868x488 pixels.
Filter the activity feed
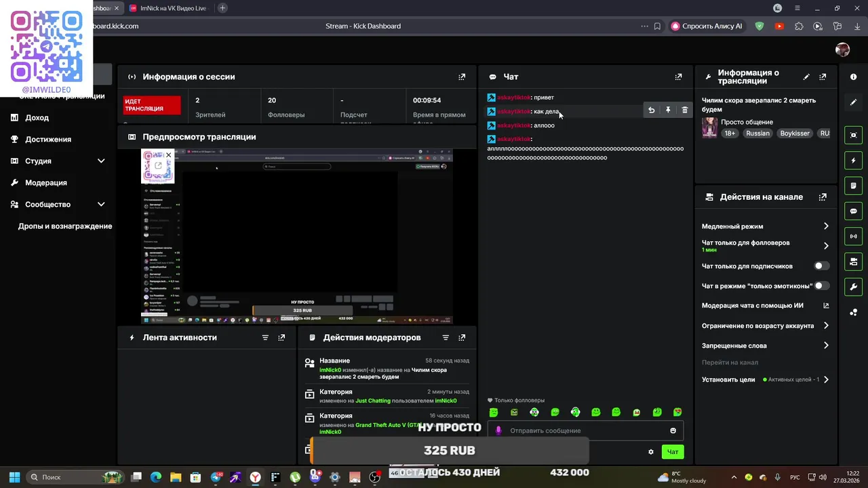tap(265, 338)
